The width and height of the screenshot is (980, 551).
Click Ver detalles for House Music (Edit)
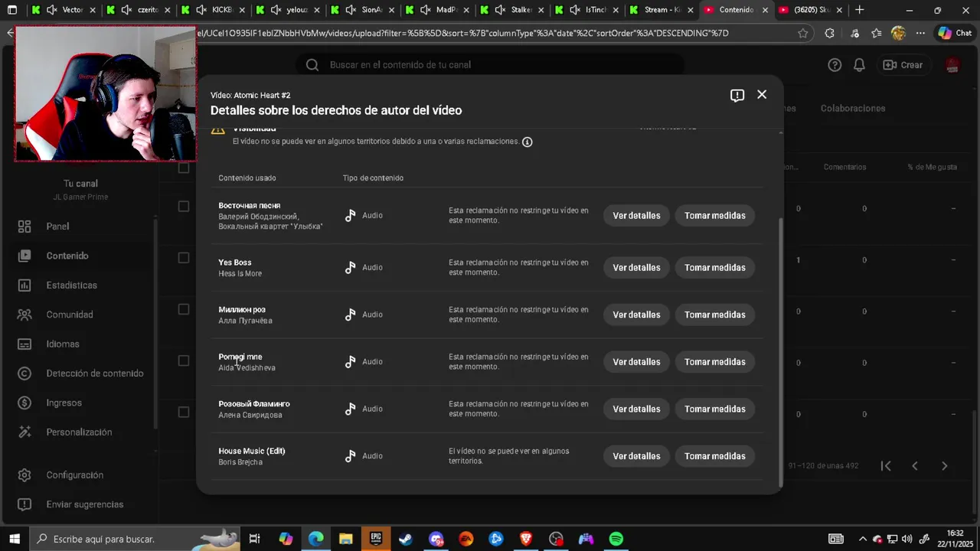(636, 456)
